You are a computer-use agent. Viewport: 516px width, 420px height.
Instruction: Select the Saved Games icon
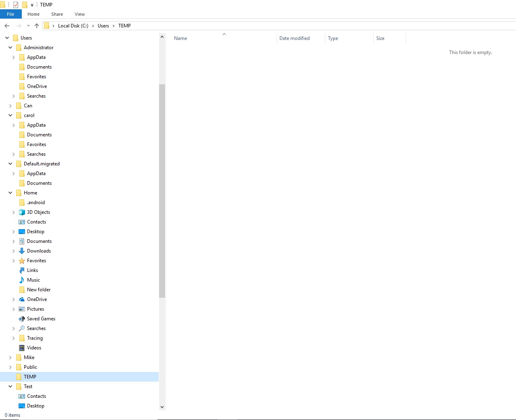click(22, 319)
